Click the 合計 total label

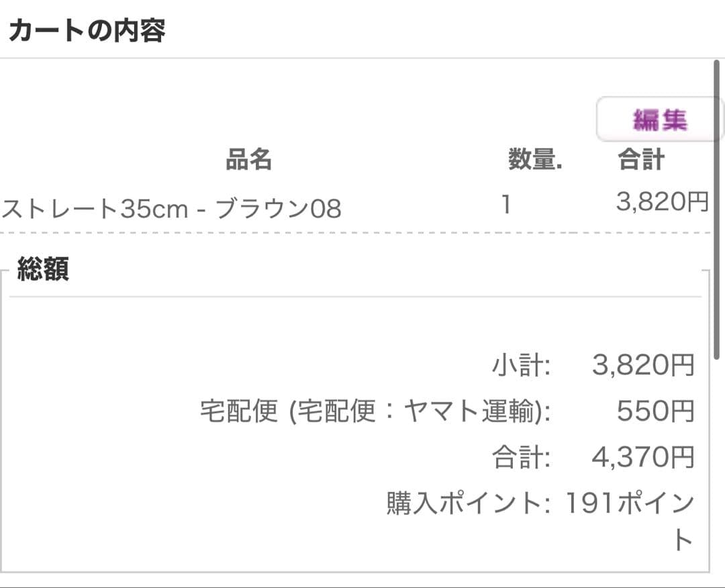516,456
